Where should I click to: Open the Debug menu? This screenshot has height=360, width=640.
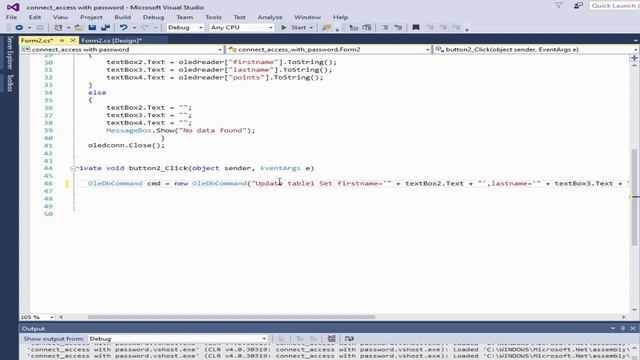click(x=153, y=17)
